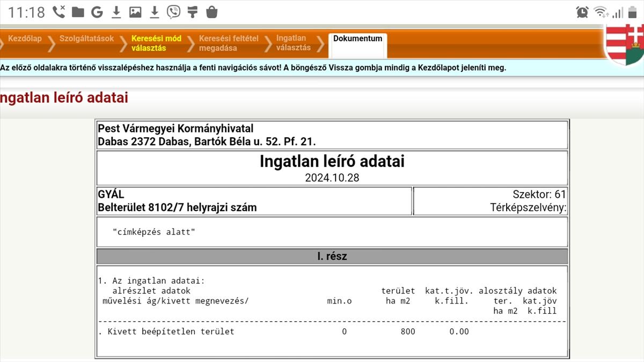Tap the alarm clock status icon

click(582, 12)
